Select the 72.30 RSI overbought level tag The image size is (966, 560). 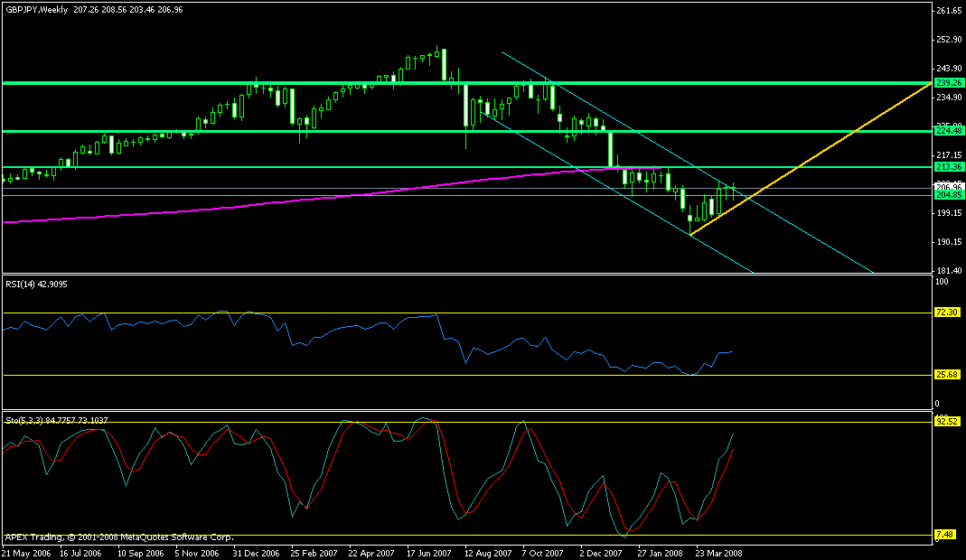pyautogui.click(x=947, y=313)
